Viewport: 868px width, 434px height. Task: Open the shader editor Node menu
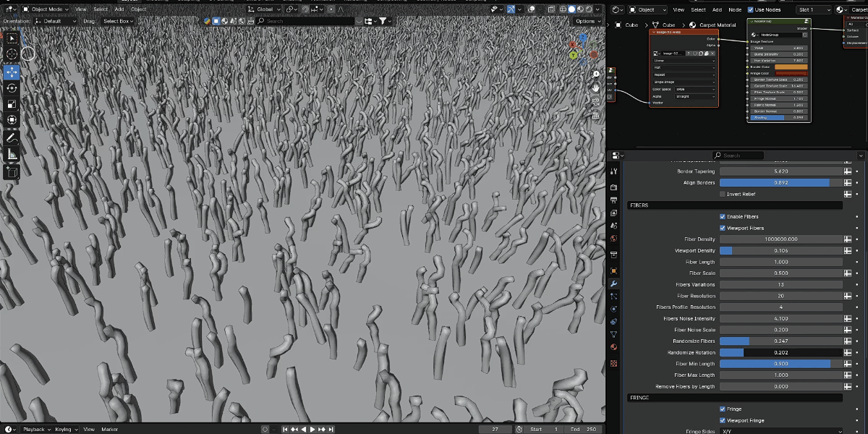(x=735, y=9)
